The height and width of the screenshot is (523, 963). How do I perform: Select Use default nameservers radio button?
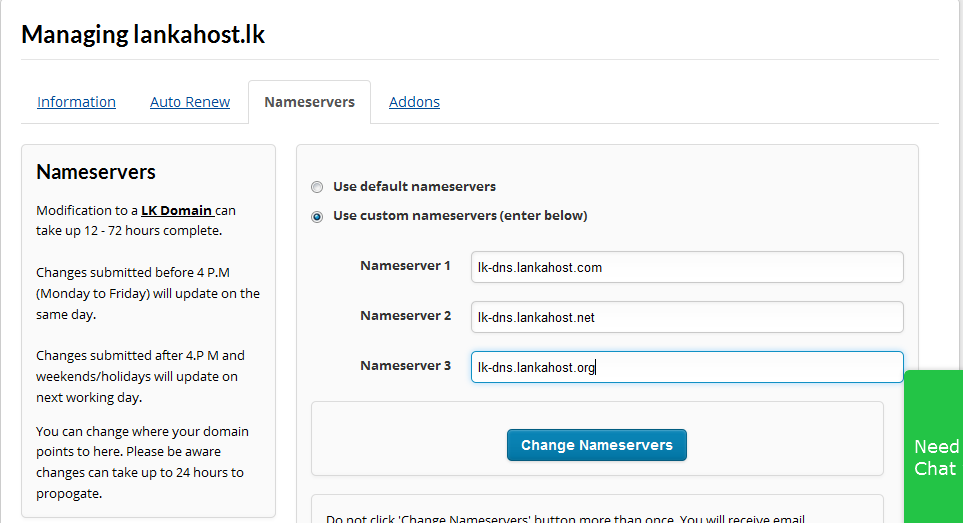click(317, 187)
